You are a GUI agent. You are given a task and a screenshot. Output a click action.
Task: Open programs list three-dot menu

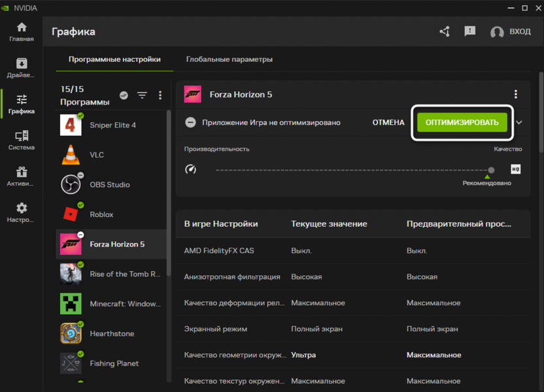160,95
